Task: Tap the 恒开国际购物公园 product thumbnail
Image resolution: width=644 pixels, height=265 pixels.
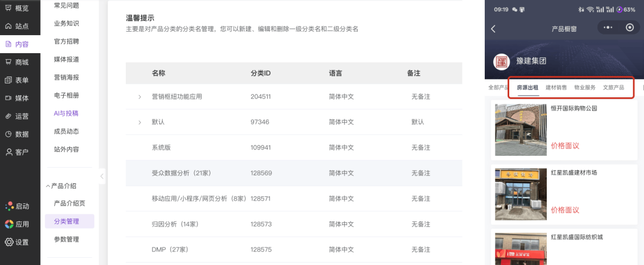Action: (521, 130)
